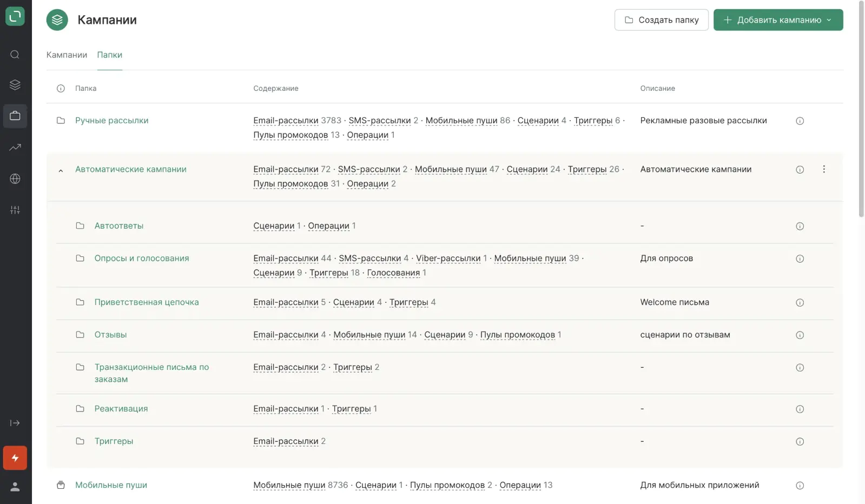Open the Автоответы subfolder
The height and width of the screenshot is (504, 865).
(118, 226)
